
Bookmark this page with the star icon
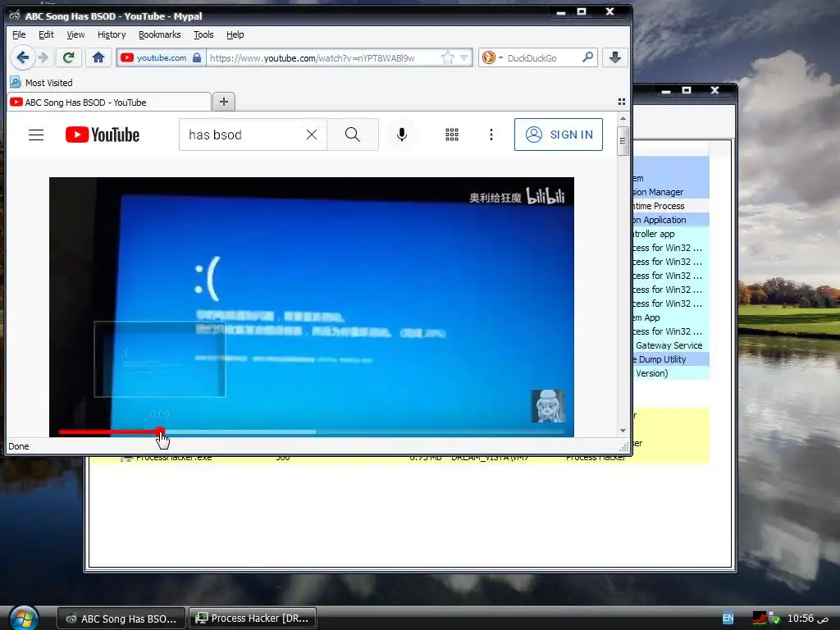pos(447,58)
